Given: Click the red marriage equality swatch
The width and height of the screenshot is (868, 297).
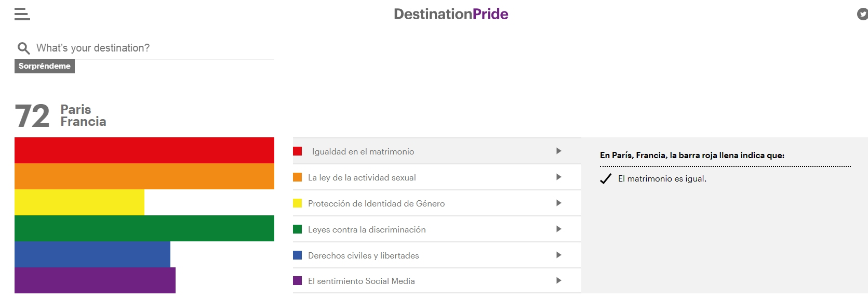Looking at the screenshot, I should (x=298, y=151).
